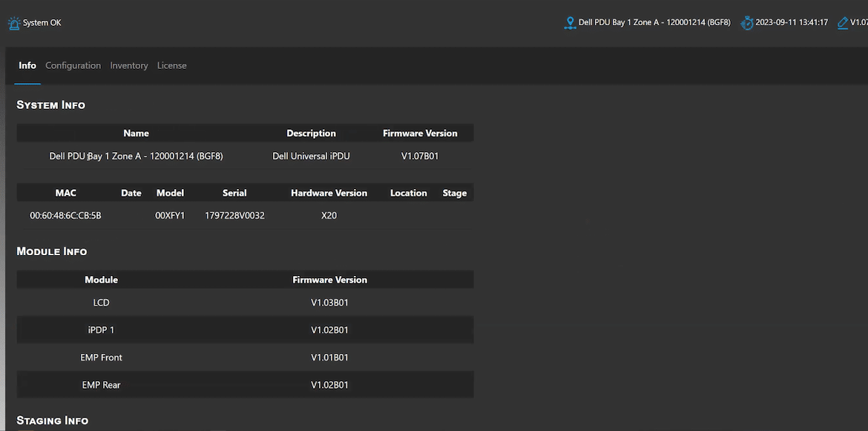Open the Inventory tab
The image size is (868, 431).
coord(129,65)
